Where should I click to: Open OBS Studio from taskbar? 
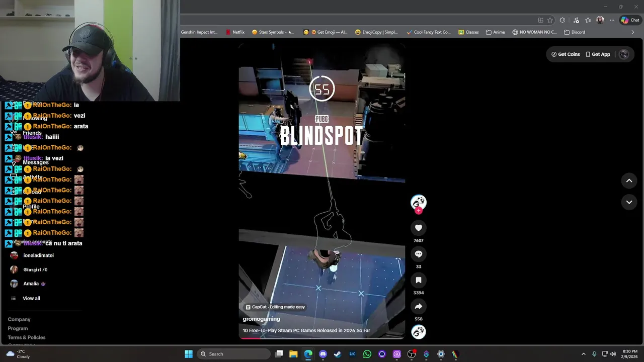(x=412, y=354)
